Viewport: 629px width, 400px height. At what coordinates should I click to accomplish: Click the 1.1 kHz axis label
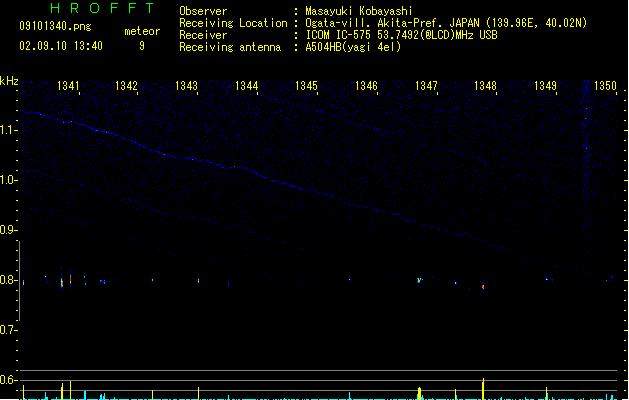point(8,130)
